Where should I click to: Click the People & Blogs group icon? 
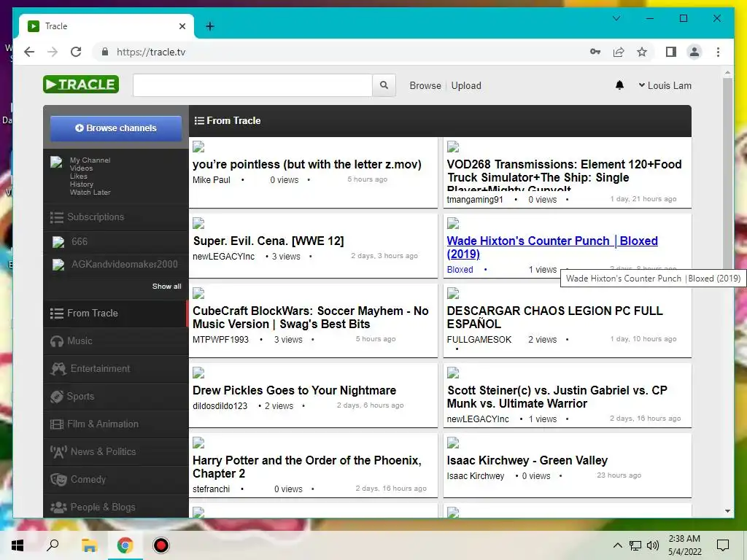point(58,507)
